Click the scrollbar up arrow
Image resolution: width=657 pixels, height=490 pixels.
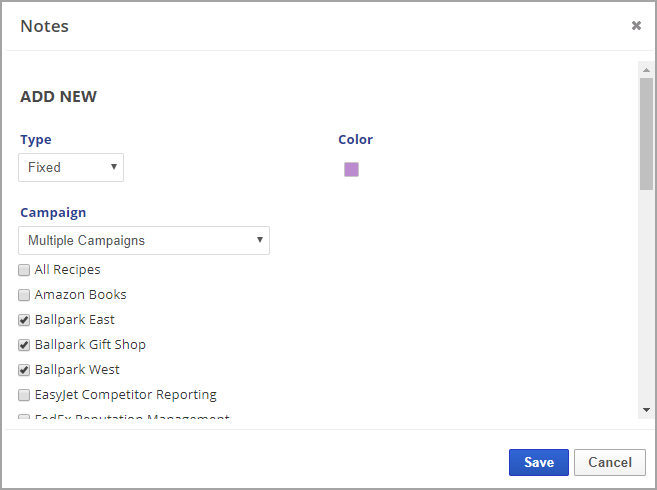coord(646,70)
